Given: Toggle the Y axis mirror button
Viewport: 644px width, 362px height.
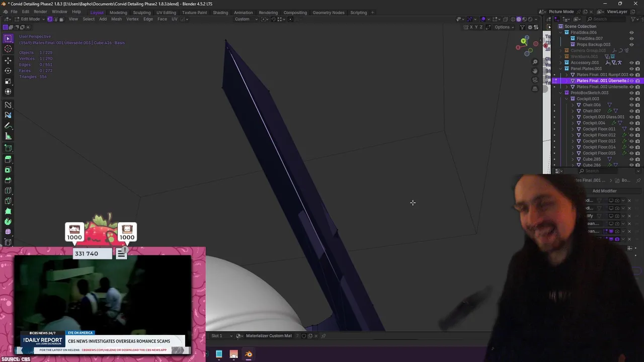Looking at the screenshot, I should [477, 27].
